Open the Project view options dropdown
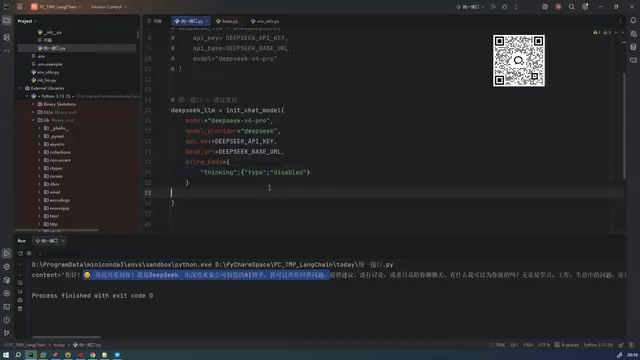640x360 pixels. click(27, 21)
